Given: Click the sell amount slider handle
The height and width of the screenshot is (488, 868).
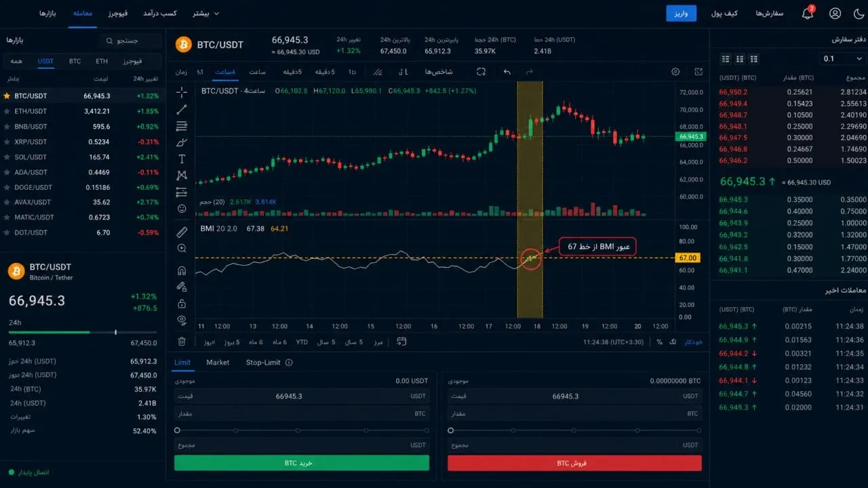Looking at the screenshot, I should point(450,430).
